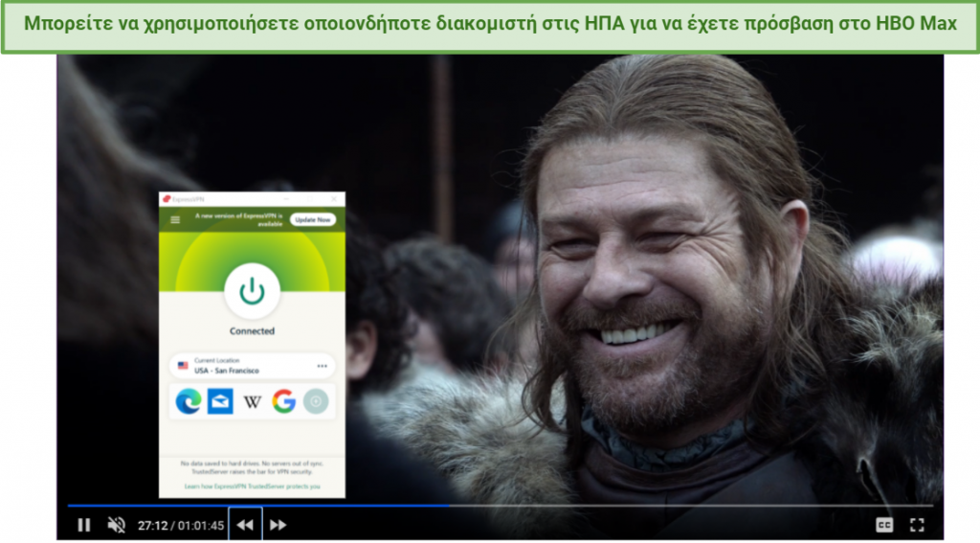Click the No data saved footer text
The image size is (980, 543).
tap(252, 467)
